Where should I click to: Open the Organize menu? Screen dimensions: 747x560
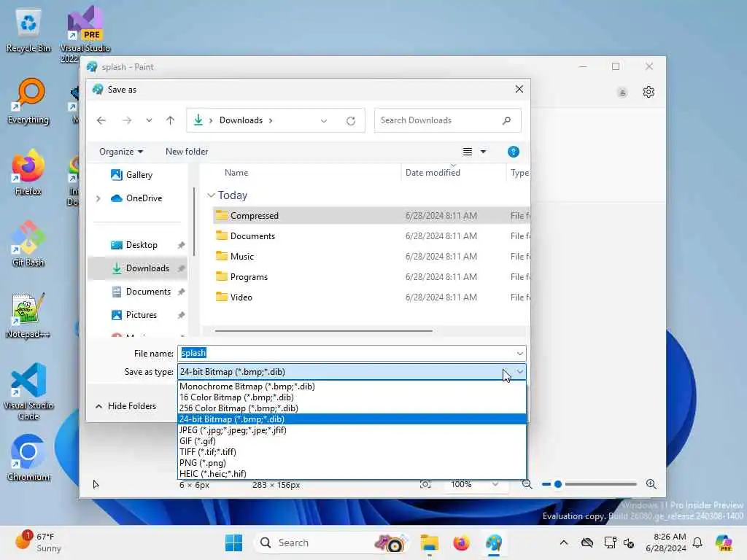[121, 152]
